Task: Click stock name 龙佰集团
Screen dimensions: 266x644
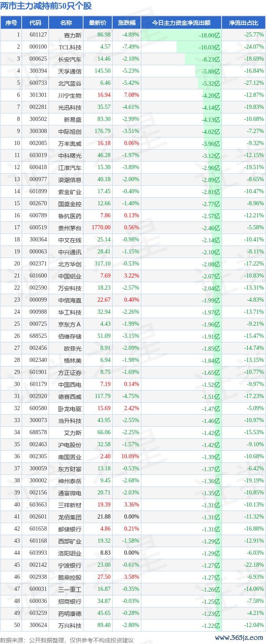Action: pyautogui.click(x=70, y=517)
